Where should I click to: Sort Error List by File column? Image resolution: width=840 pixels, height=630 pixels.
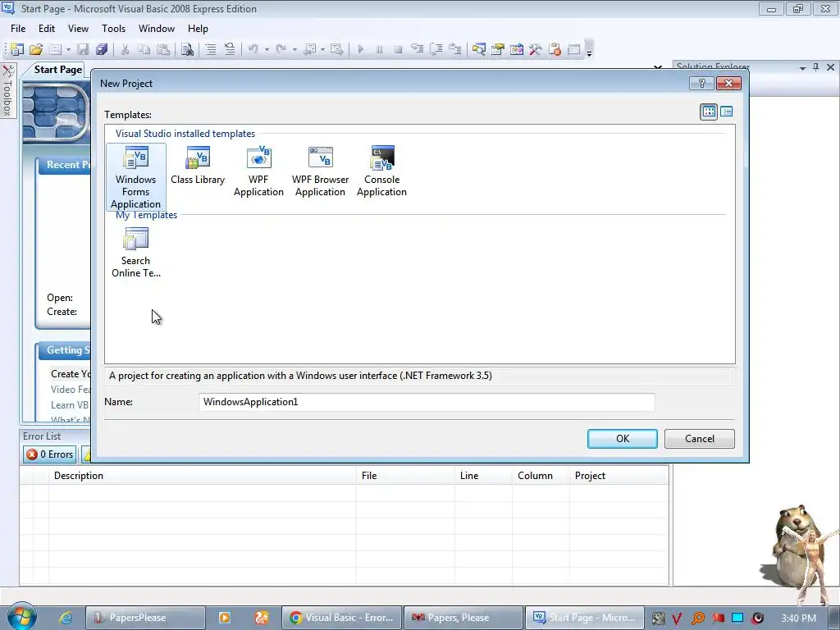405,476
